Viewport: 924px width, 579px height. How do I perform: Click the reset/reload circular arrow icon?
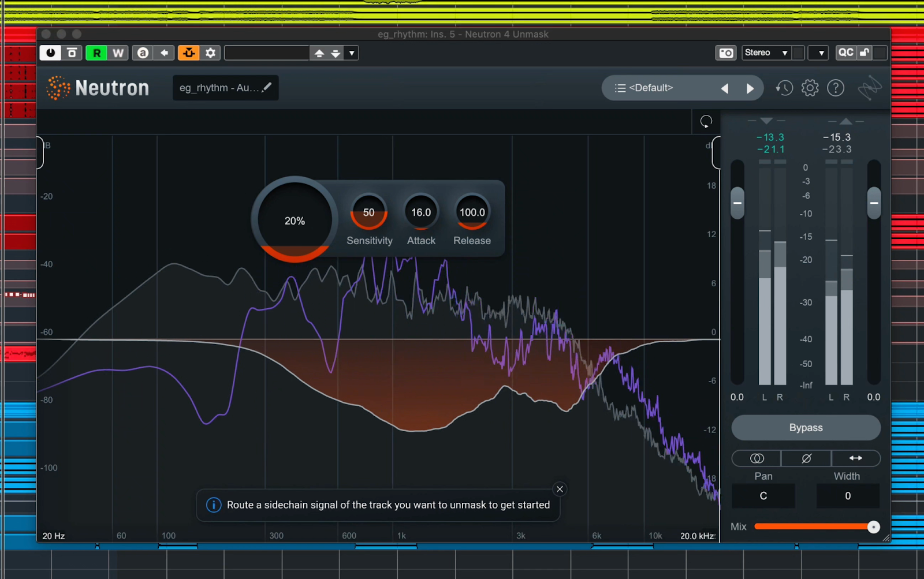[x=706, y=121]
